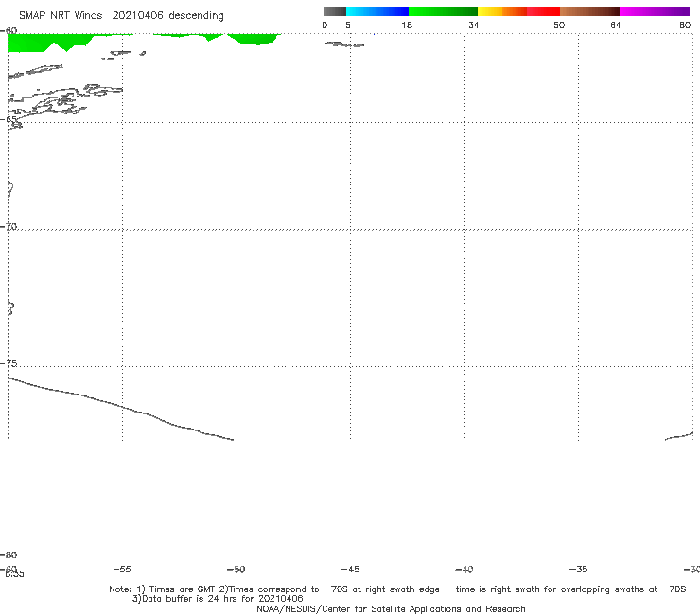Click the red segment of the colorbar
Screen dimensions: 700x615
pyautogui.click(x=543, y=11)
